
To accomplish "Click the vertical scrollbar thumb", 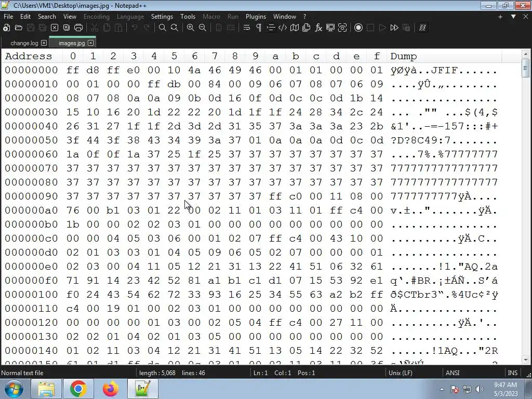I will 526,69.
